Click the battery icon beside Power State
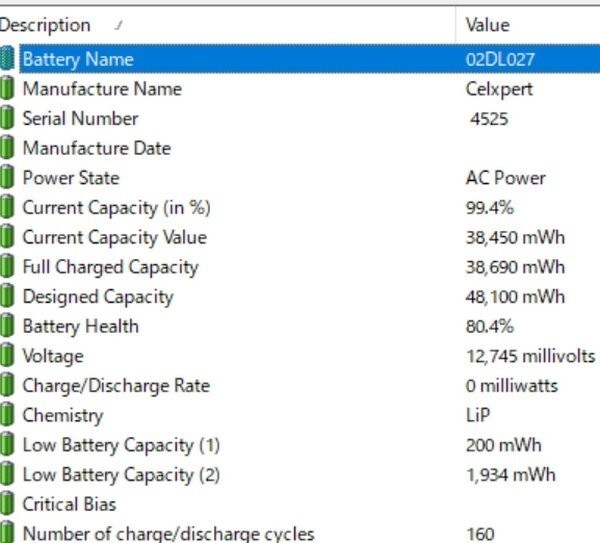 (7, 177)
